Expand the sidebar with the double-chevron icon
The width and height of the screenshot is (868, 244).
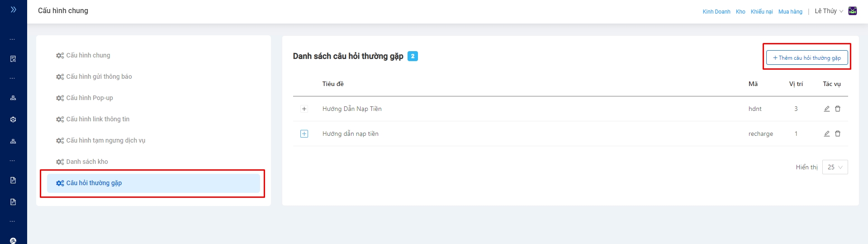[x=14, y=10]
